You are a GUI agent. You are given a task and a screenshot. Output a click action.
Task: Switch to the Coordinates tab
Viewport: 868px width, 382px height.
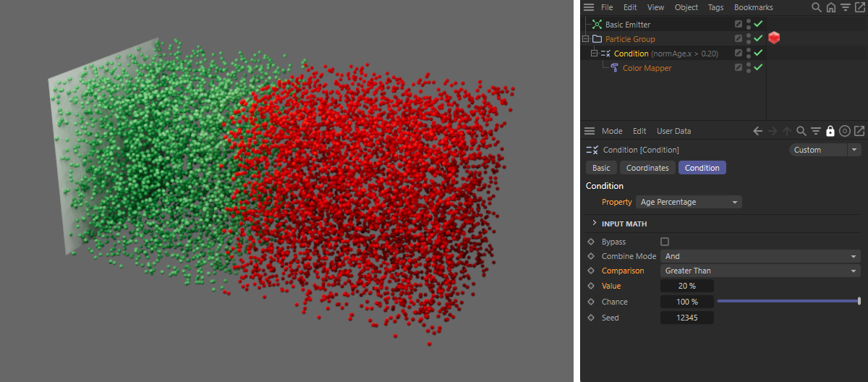click(647, 168)
